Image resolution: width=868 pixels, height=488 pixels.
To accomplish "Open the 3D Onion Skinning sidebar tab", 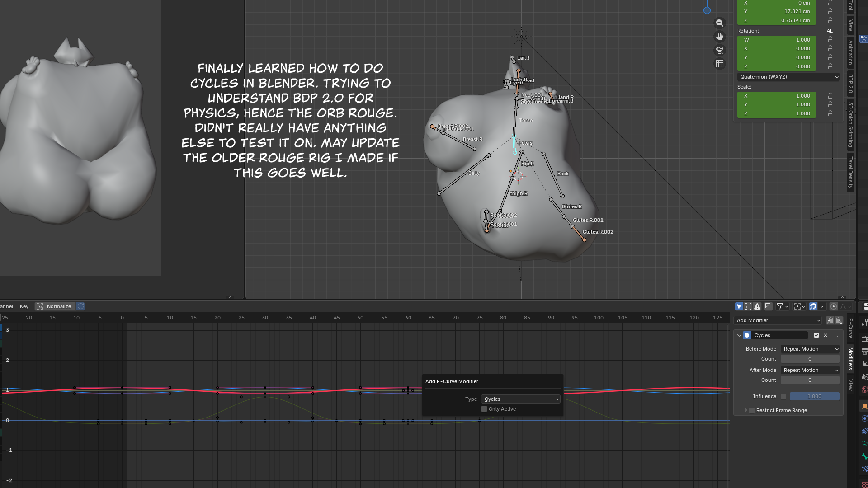I will pyautogui.click(x=850, y=125).
